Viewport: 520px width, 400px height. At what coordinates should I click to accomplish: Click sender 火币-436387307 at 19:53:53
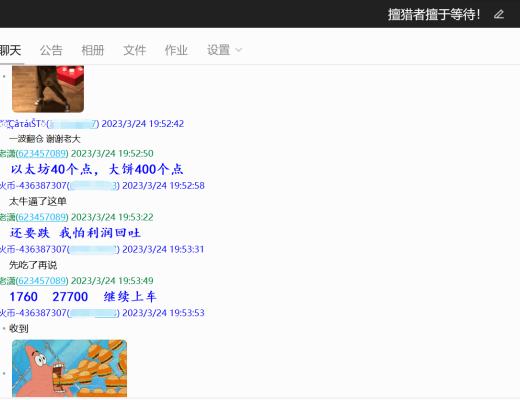tap(33, 313)
